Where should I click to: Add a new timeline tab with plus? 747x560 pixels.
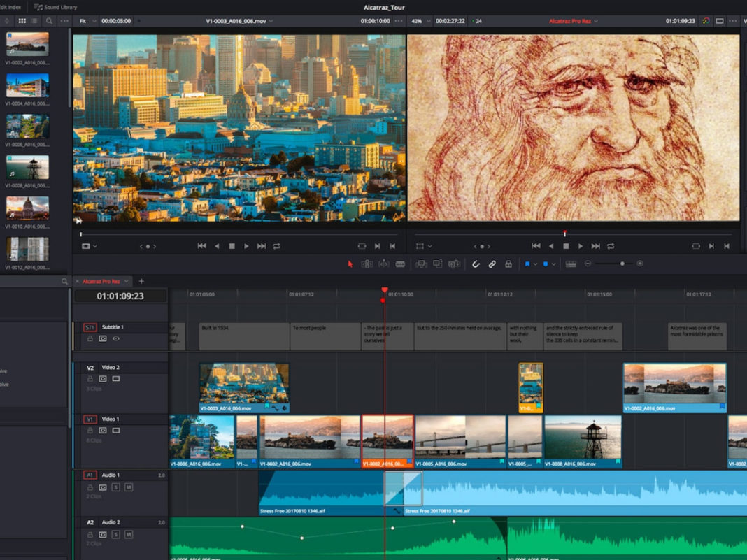coord(141,281)
